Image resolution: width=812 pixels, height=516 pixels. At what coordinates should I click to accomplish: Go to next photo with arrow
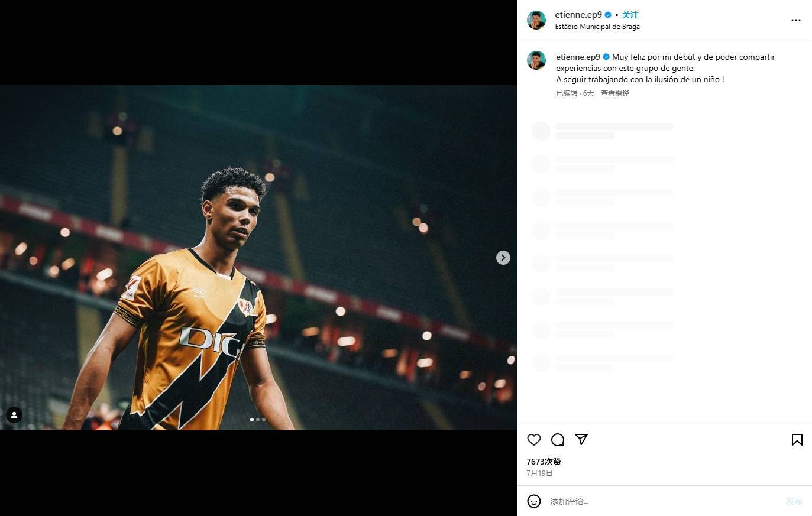pos(503,258)
